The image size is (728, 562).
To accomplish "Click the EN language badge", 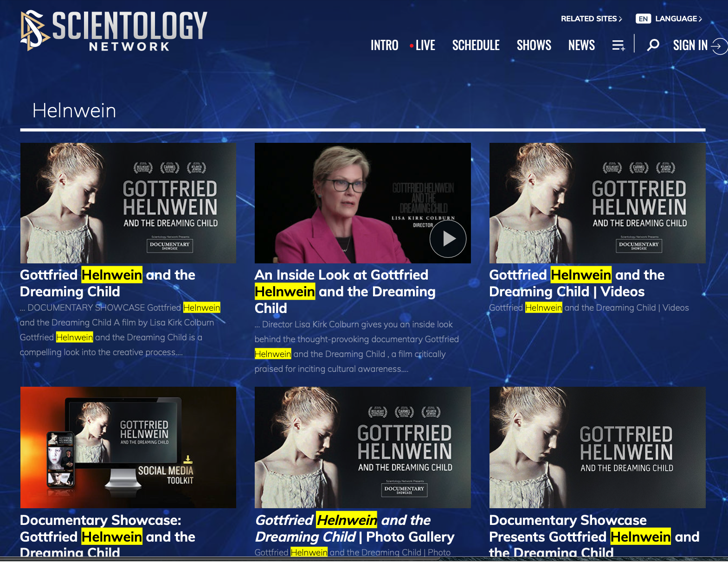I will coord(643,19).
